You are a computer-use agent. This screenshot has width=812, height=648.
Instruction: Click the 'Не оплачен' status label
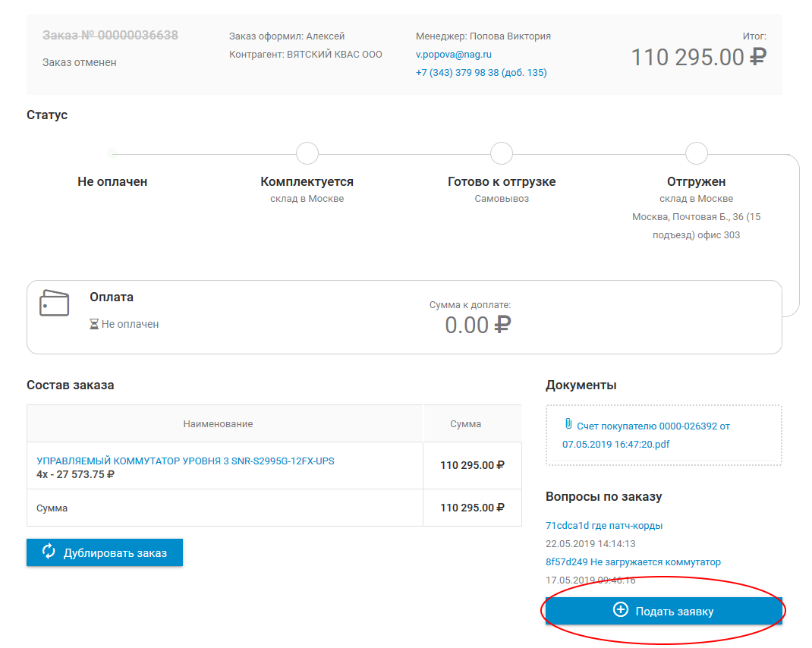click(112, 182)
